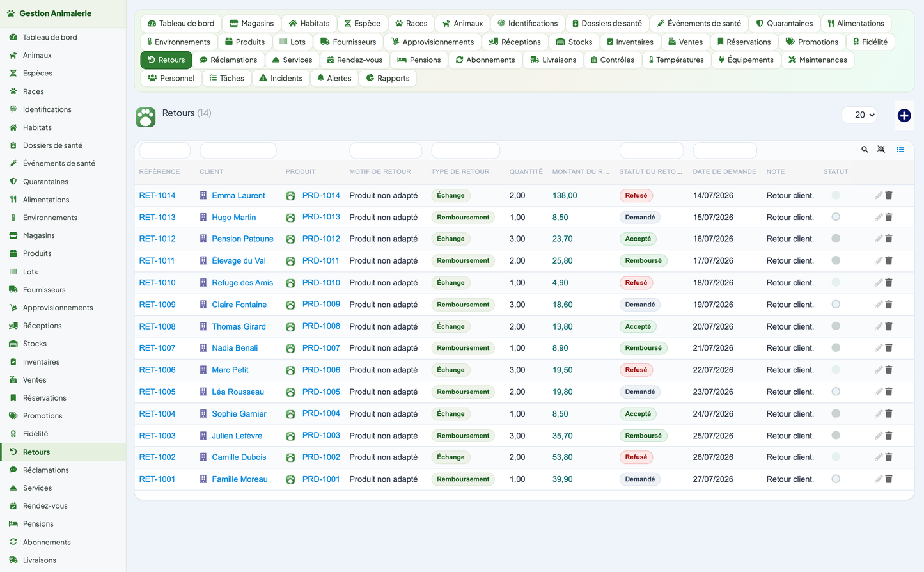
Task: Click the paw logo next to Retours title
Action: point(146,117)
